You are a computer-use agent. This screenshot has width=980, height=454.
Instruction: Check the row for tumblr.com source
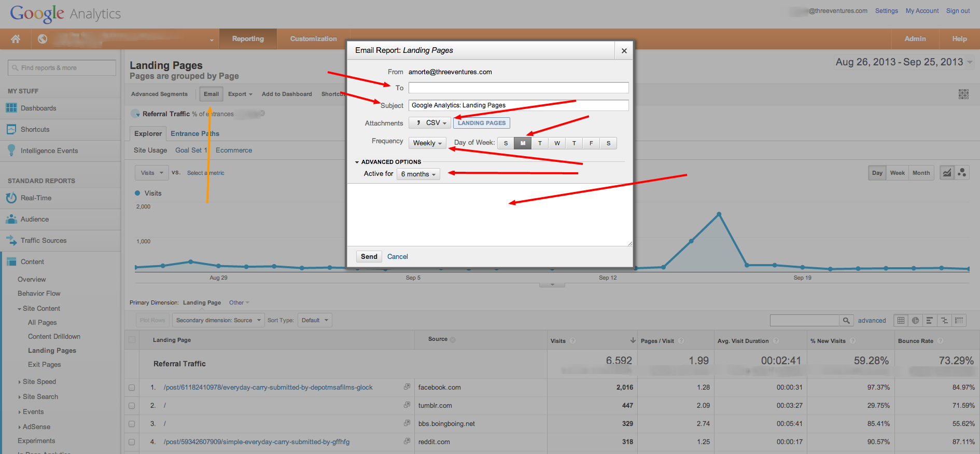[x=132, y=406]
